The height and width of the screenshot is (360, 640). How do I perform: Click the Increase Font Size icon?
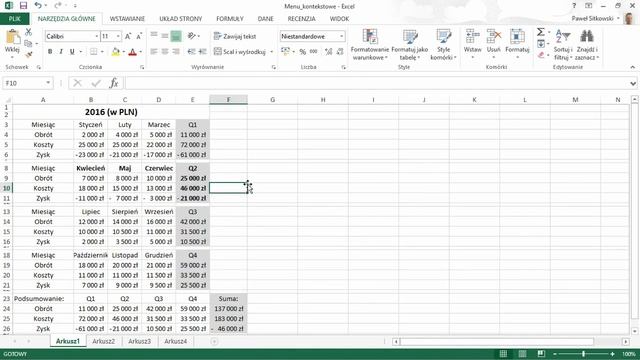pyautogui.click(x=128, y=36)
